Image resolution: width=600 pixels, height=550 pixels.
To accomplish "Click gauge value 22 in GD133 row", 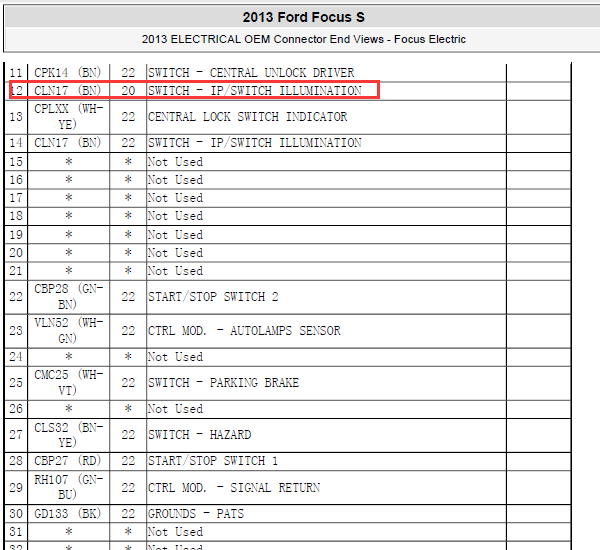I will (128, 513).
